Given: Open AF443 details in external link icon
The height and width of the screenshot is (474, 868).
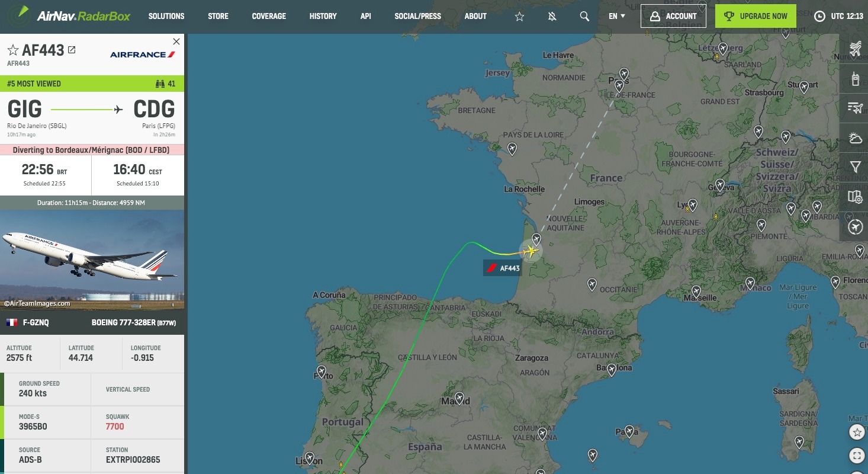Looking at the screenshot, I should point(72,50).
